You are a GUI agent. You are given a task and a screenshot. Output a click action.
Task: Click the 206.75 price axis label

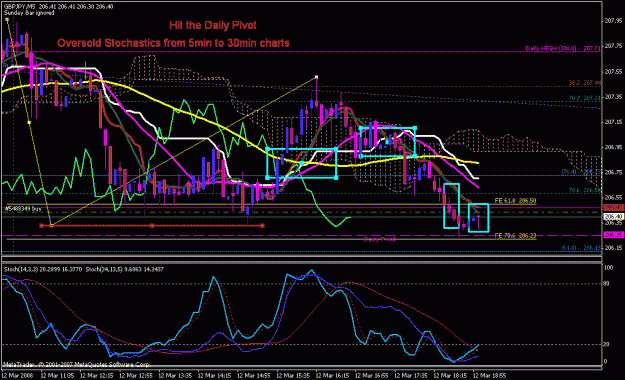(x=613, y=172)
